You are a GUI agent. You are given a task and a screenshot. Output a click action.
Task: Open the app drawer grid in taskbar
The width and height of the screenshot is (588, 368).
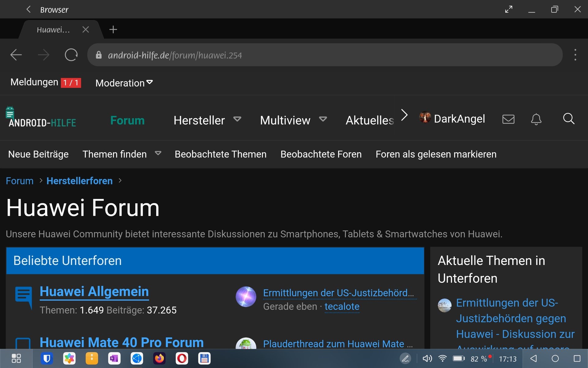[16, 358]
